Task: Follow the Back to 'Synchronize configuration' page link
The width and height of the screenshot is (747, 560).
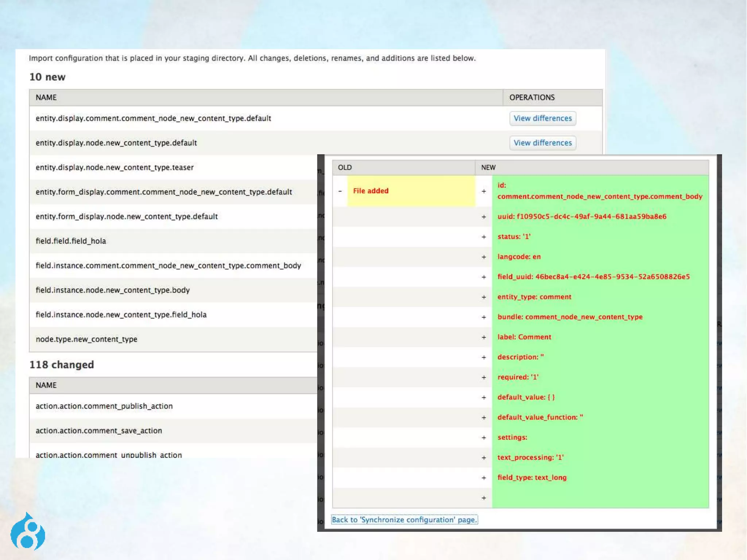Action: pos(404,520)
